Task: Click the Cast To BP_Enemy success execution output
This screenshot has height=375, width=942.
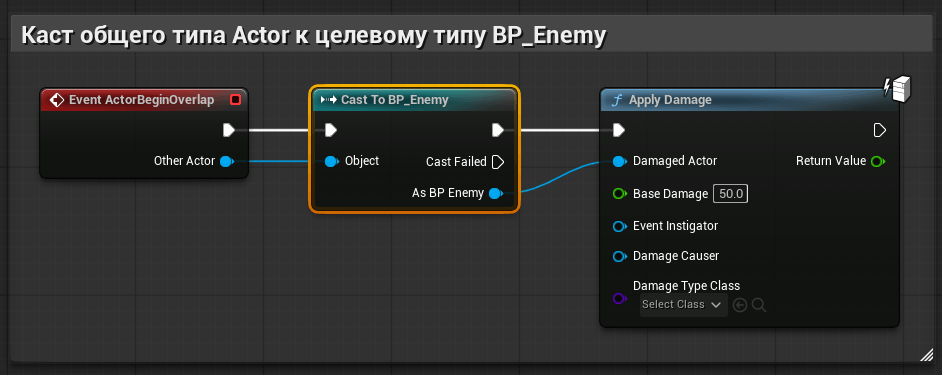Action: (497, 130)
